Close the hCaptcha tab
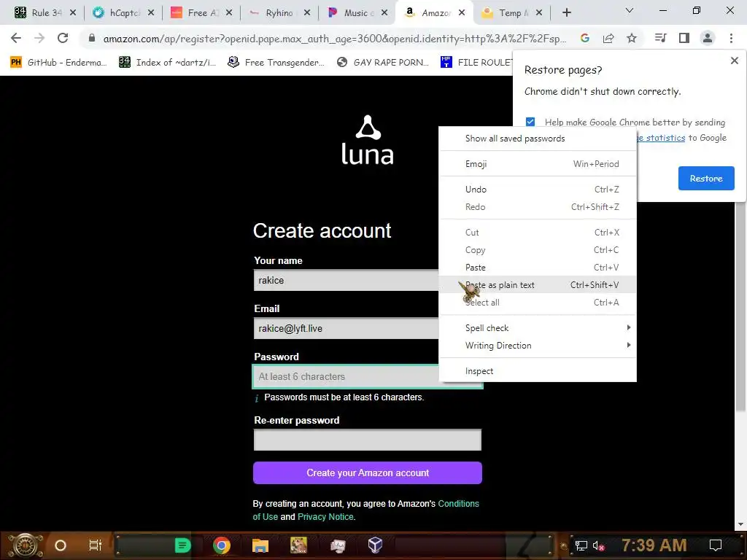Image resolution: width=747 pixels, height=560 pixels. pyautogui.click(x=150, y=13)
